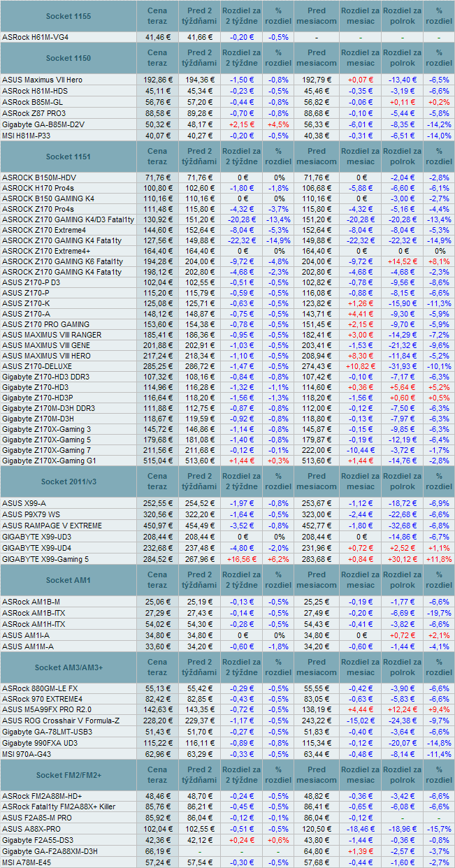The image size is (455, 868).
Task: Click ASRock AM1H-ITX product name
Action: pyautogui.click(x=34, y=624)
